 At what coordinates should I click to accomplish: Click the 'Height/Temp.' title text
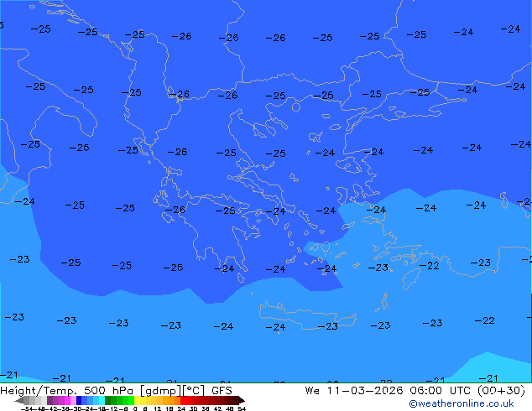pos(40,391)
